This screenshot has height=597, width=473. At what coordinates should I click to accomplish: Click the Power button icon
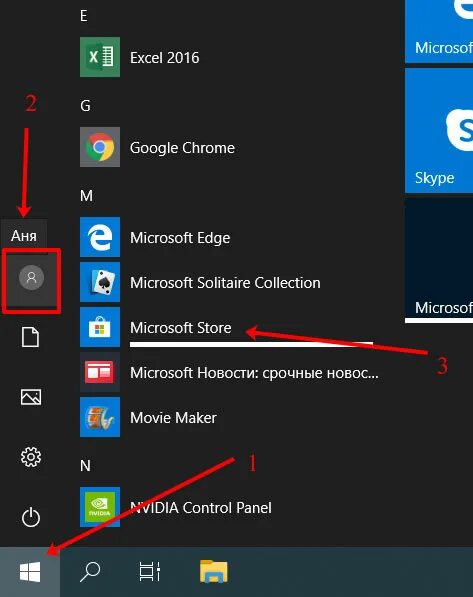(31, 517)
